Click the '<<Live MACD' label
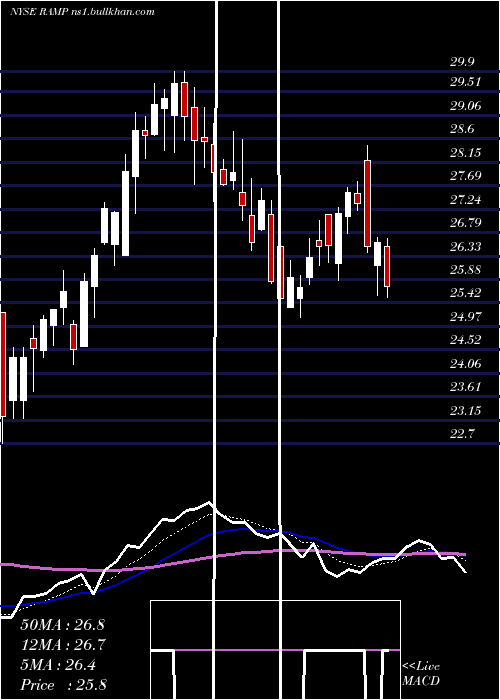The image size is (500, 700). 421,674
